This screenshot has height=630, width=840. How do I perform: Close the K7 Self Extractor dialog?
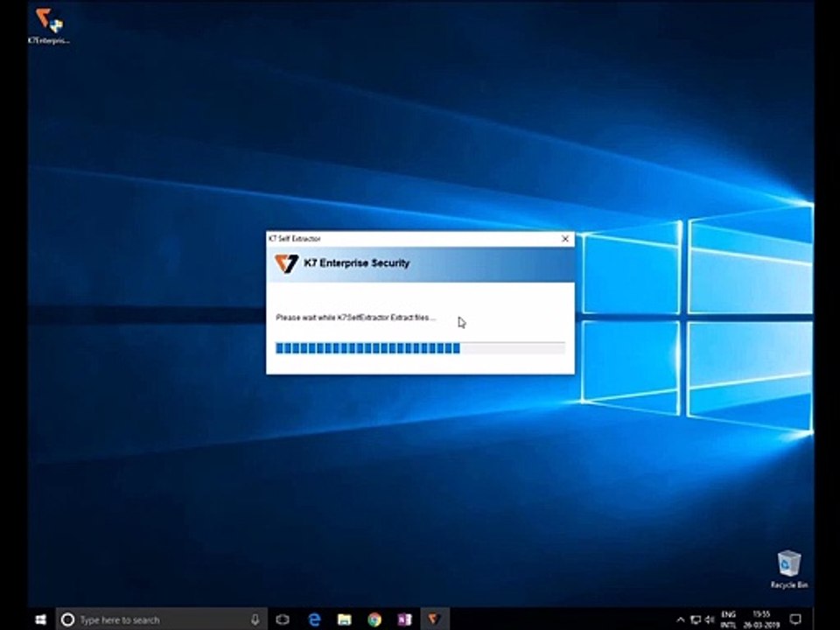564,239
